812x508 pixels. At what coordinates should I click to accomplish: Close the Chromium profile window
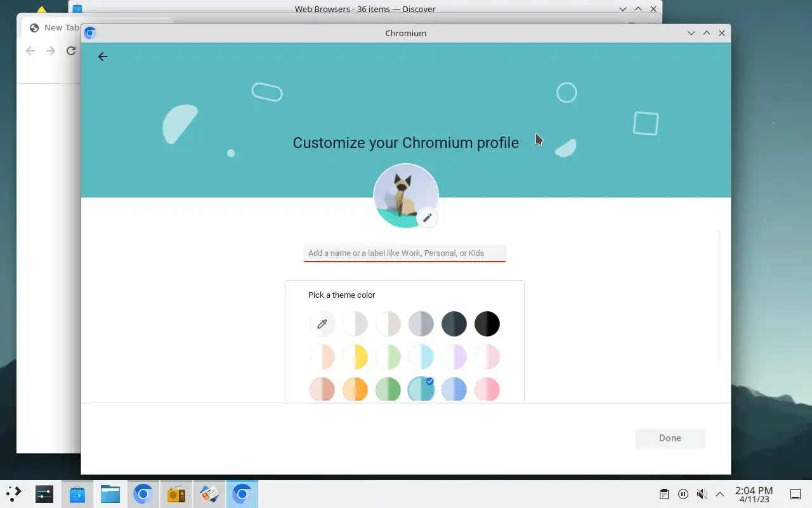click(x=722, y=33)
